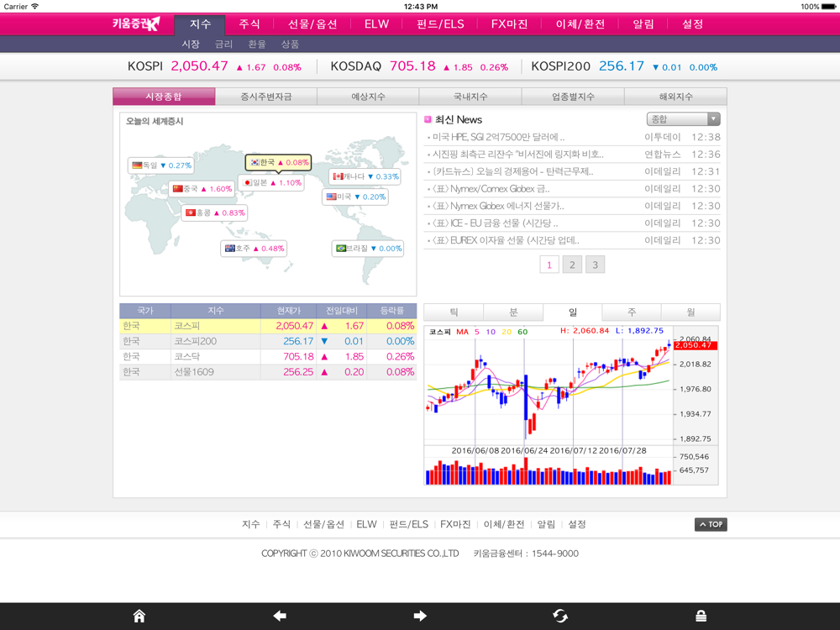Select the 코스피200 row in index table
840x630 pixels.
(x=268, y=341)
